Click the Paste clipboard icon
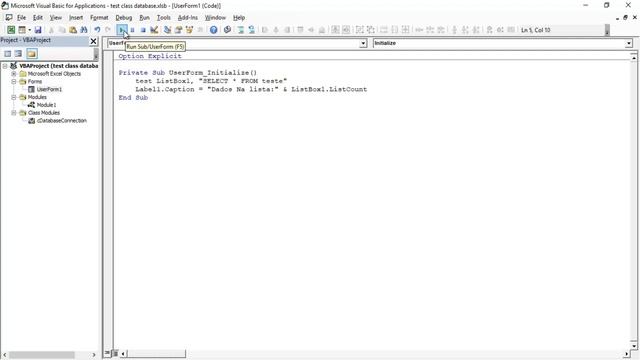The height and width of the screenshot is (360, 640). tap(73, 30)
